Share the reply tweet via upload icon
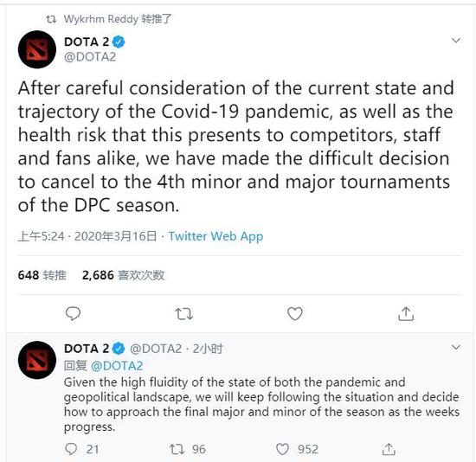This screenshot has height=462, width=476. [x=389, y=449]
